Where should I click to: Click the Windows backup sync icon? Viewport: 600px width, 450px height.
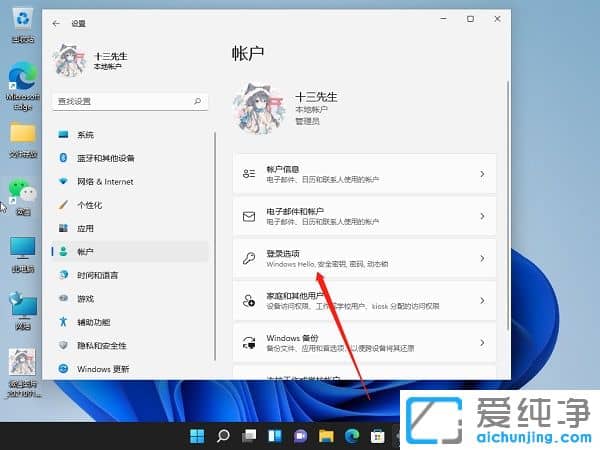click(x=249, y=343)
